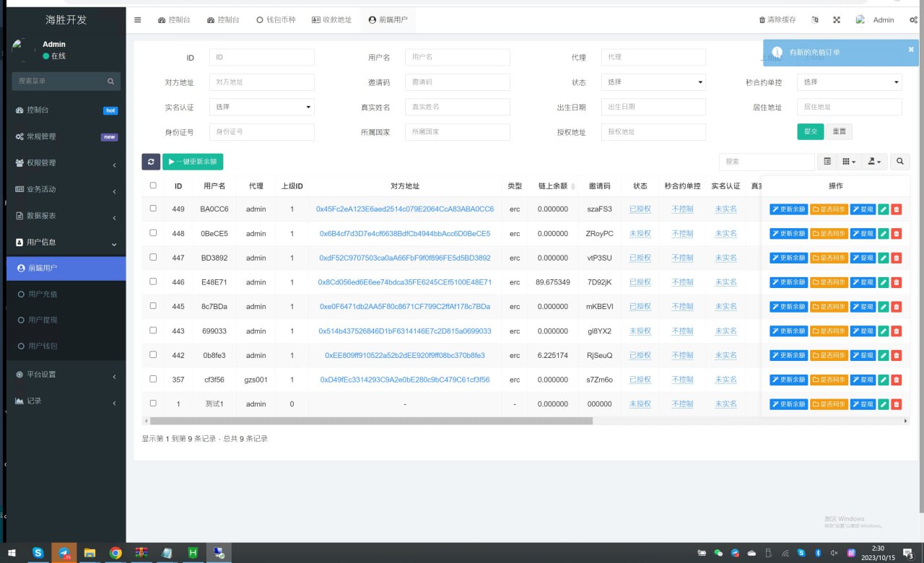
Task: Open Telegram from the taskbar
Action: (x=64, y=553)
